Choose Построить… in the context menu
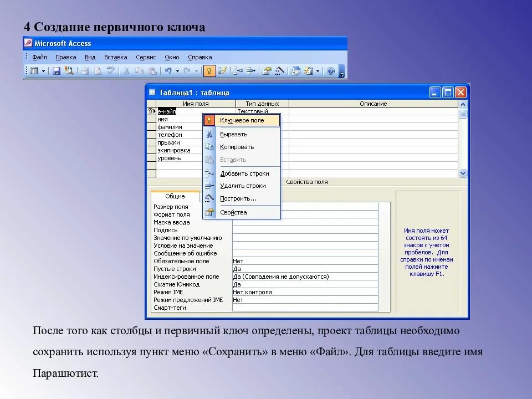 [242, 198]
